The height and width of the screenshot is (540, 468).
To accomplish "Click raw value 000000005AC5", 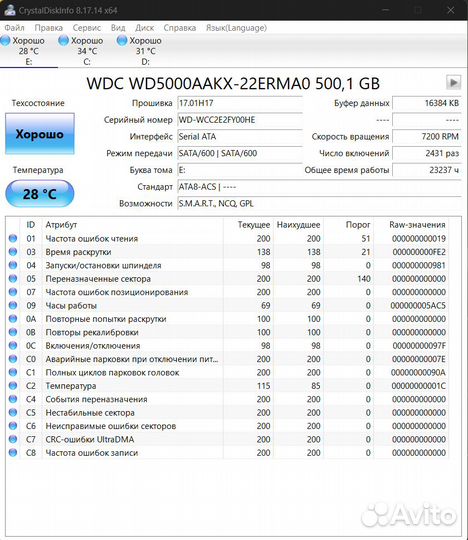I will pyautogui.click(x=418, y=305).
